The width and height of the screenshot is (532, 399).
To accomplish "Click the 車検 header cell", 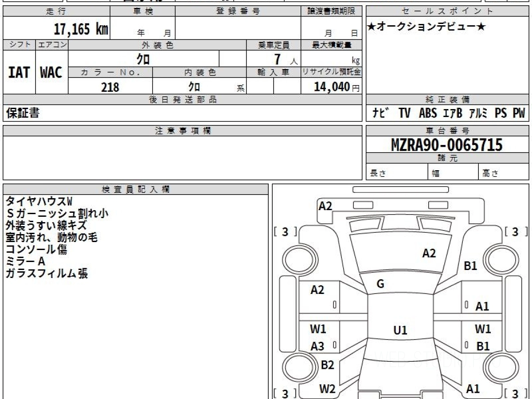I will 143,12.
